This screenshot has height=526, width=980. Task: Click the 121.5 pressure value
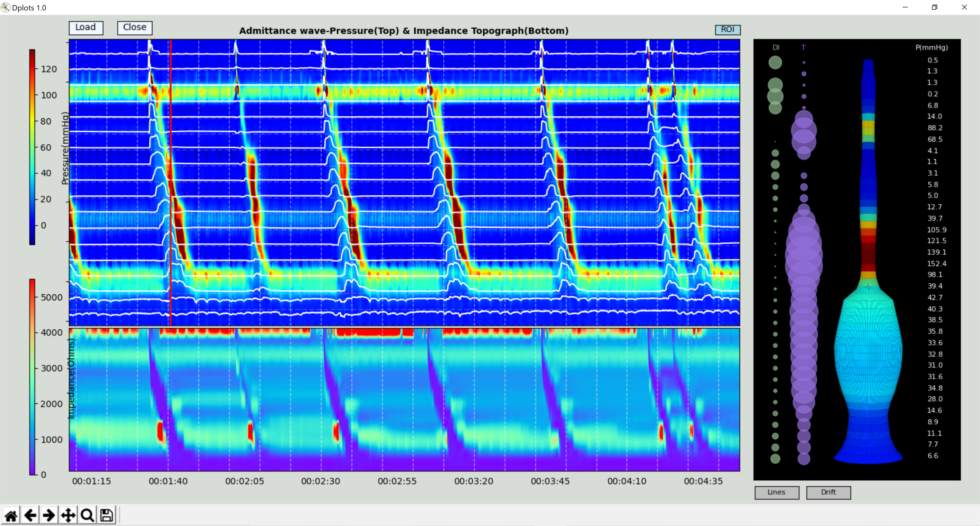pos(936,241)
